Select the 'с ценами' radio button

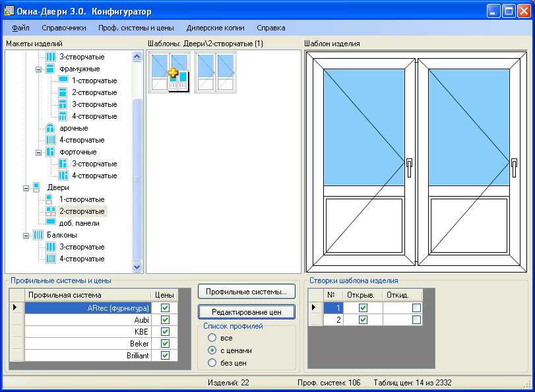[x=212, y=350]
